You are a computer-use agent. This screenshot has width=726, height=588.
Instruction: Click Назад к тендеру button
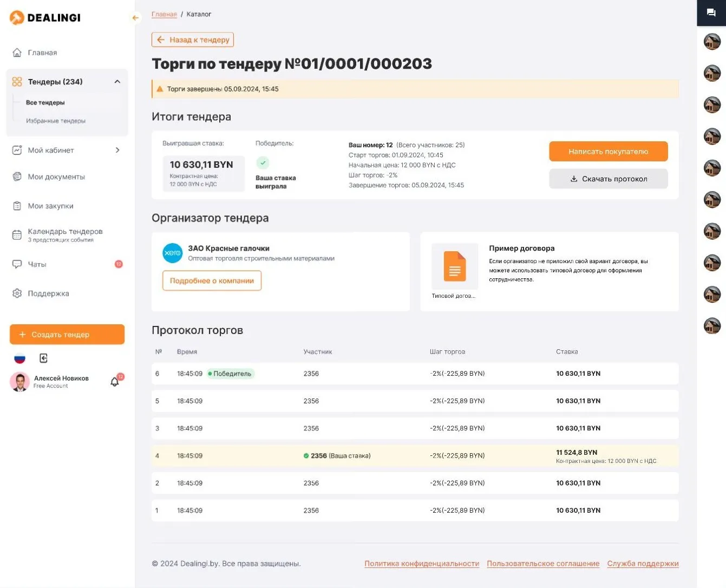pyautogui.click(x=193, y=40)
